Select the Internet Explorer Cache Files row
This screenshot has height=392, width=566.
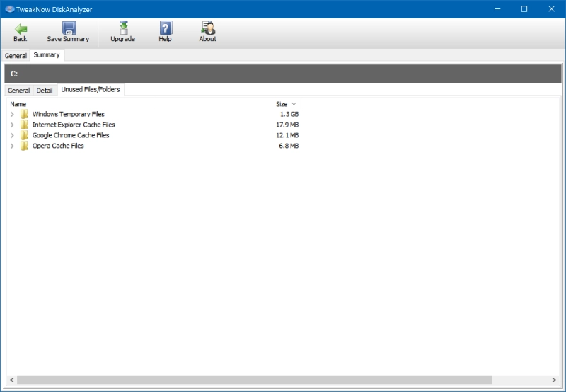coord(154,125)
